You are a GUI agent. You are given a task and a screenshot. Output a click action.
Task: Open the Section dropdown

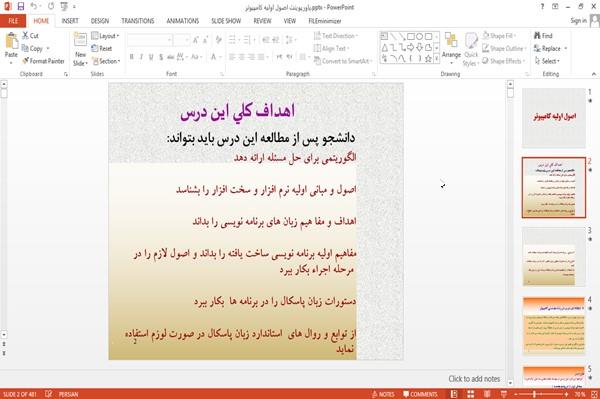coord(106,61)
